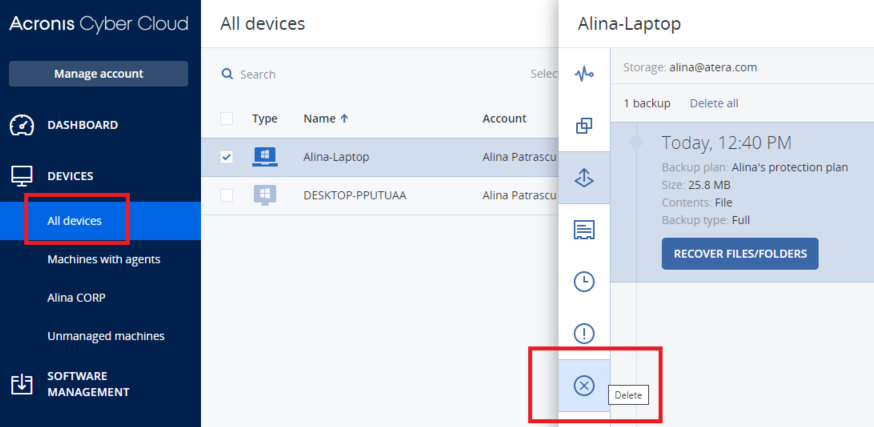Open the Alina CORP group

tap(76, 298)
